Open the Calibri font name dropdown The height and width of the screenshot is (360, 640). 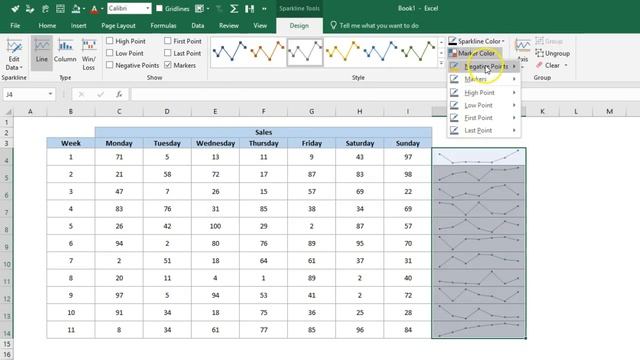pyautogui.click(x=147, y=9)
